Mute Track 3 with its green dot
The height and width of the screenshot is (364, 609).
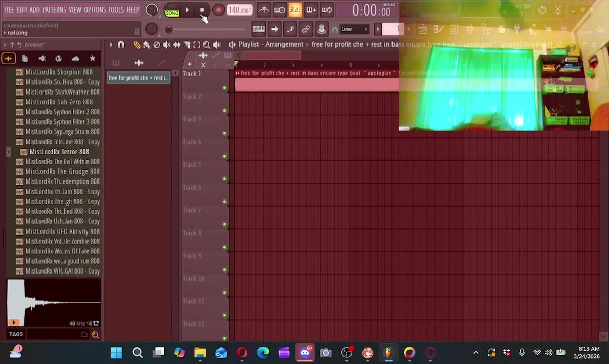coord(224,133)
